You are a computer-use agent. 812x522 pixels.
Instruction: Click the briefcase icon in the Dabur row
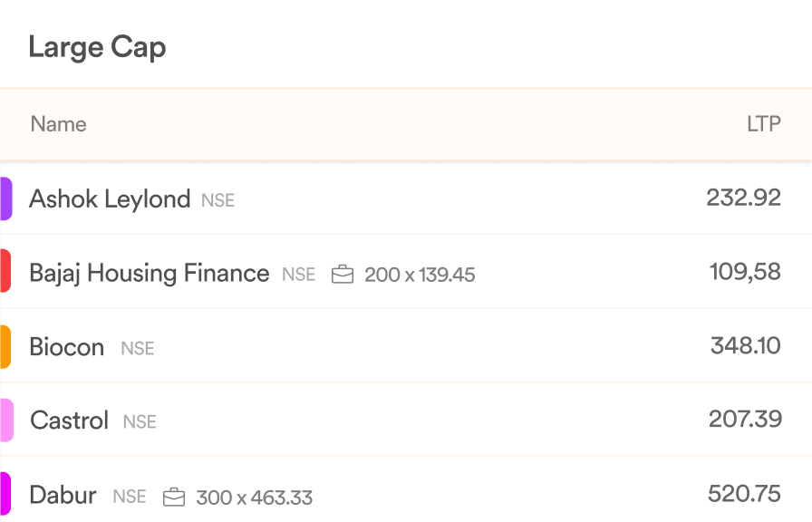pos(173,498)
